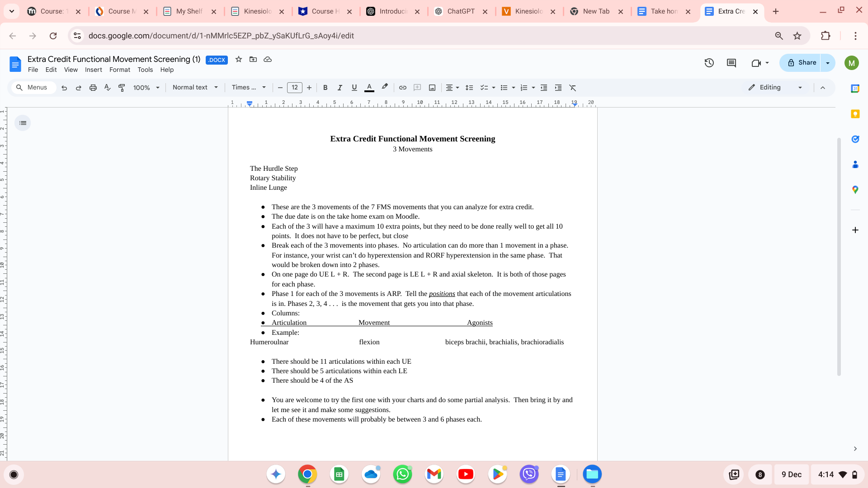
Task: Click the clear formatting icon
Action: point(572,88)
